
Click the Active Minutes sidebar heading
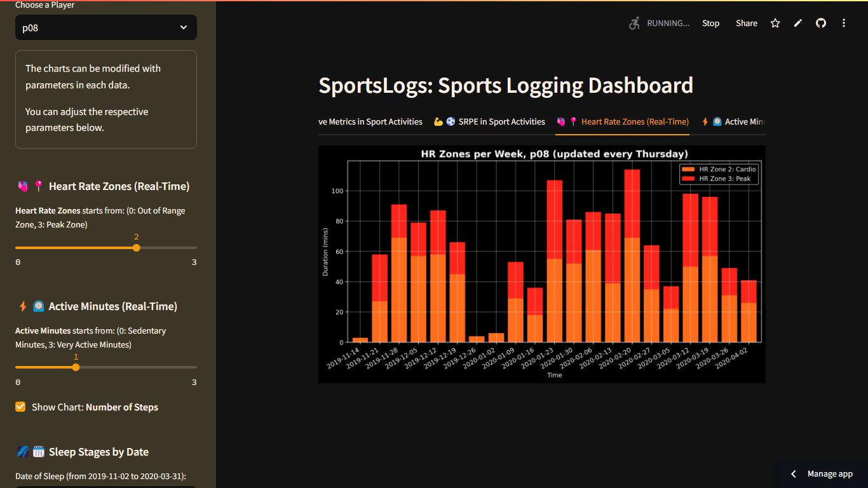click(96, 306)
